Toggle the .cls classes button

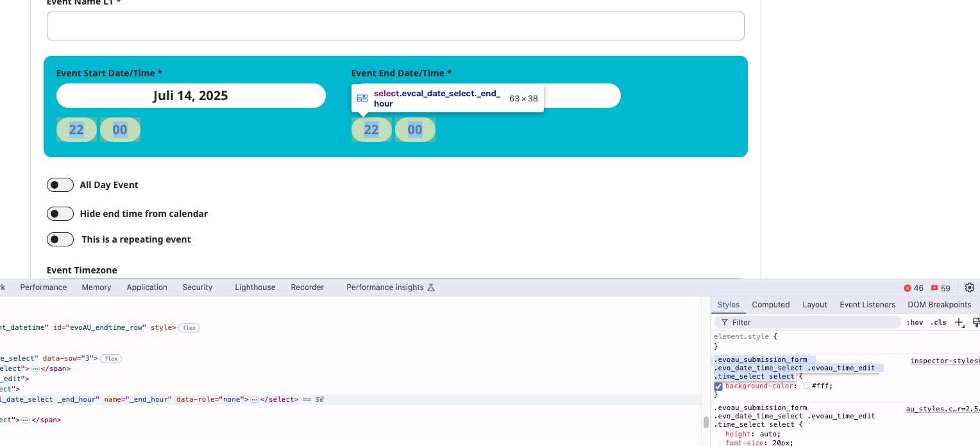click(x=938, y=322)
